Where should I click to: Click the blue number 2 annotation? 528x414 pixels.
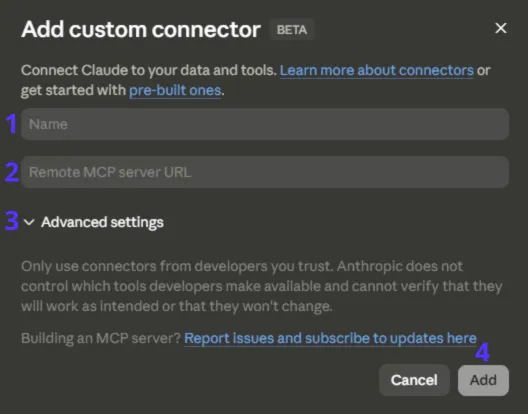point(12,172)
